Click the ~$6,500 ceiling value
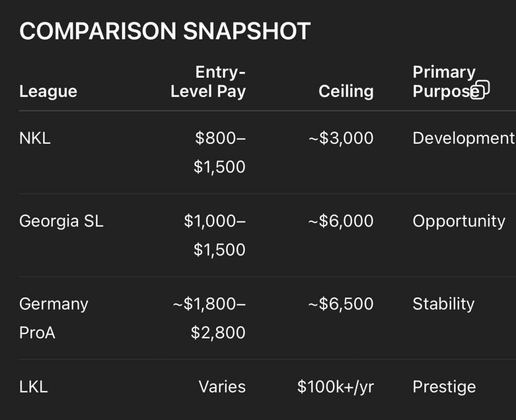516x420 pixels. pos(341,304)
